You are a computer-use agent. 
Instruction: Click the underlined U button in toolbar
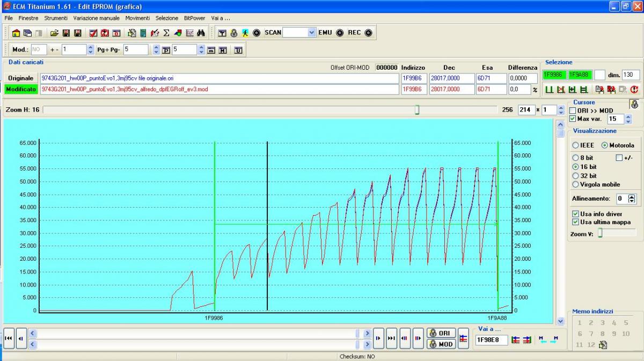(238, 50)
